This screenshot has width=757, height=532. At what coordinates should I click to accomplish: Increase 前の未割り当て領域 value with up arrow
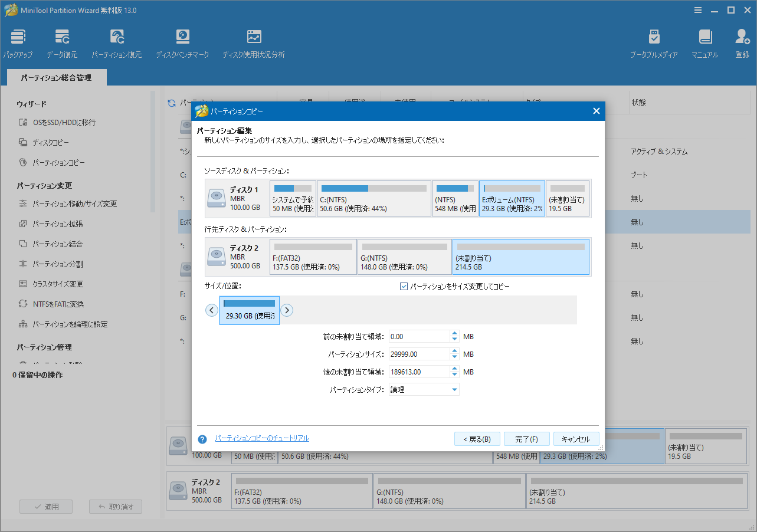pyautogui.click(x=454, y=333)
